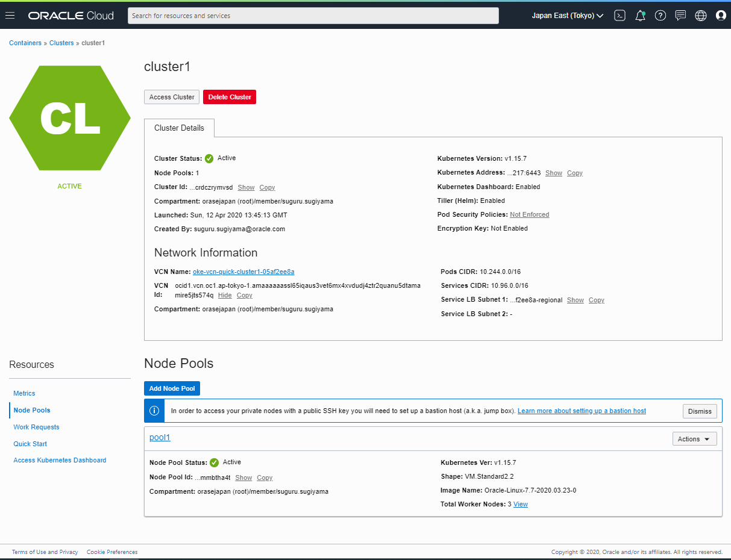Open the announcements bell icon
This screenshot has width=731, height=560.
pos(640,16)
